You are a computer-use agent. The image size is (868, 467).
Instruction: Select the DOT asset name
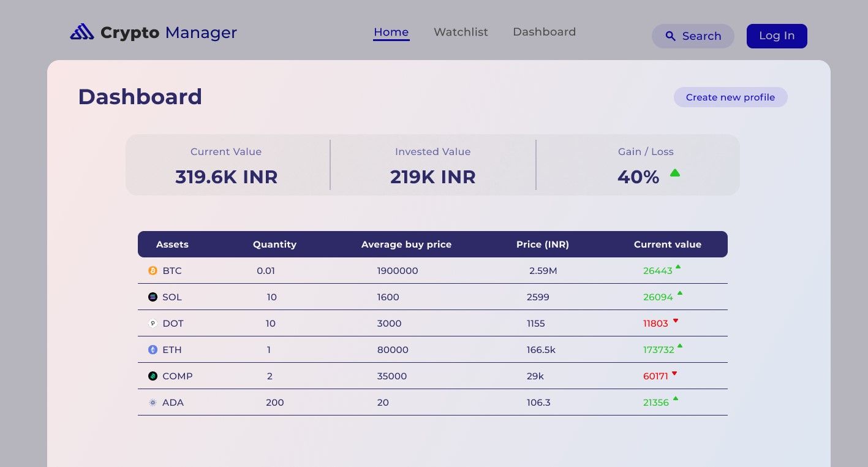(173, 323)
